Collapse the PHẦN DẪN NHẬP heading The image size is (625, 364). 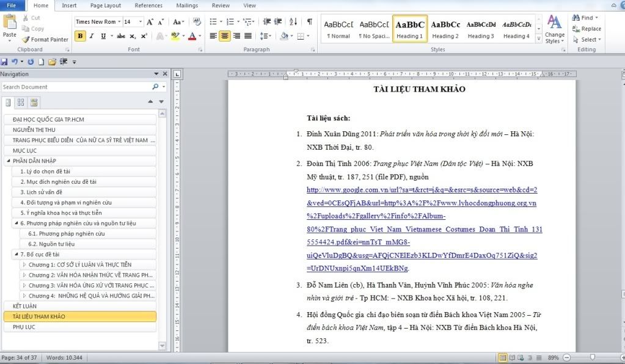pyautogui.click(x=9, y=161)
